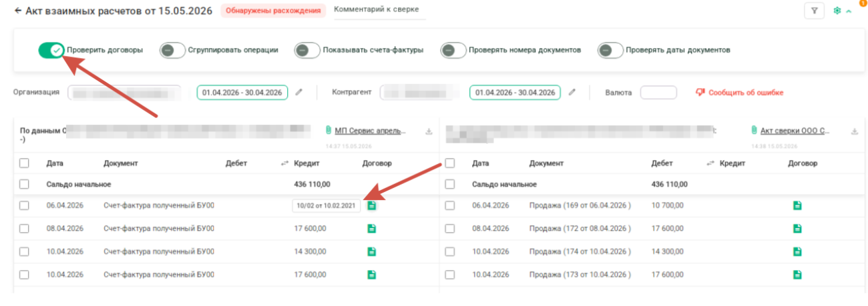Click the Документ column header in right table
This screenshot has height=306, width=868.
(546, 163)
